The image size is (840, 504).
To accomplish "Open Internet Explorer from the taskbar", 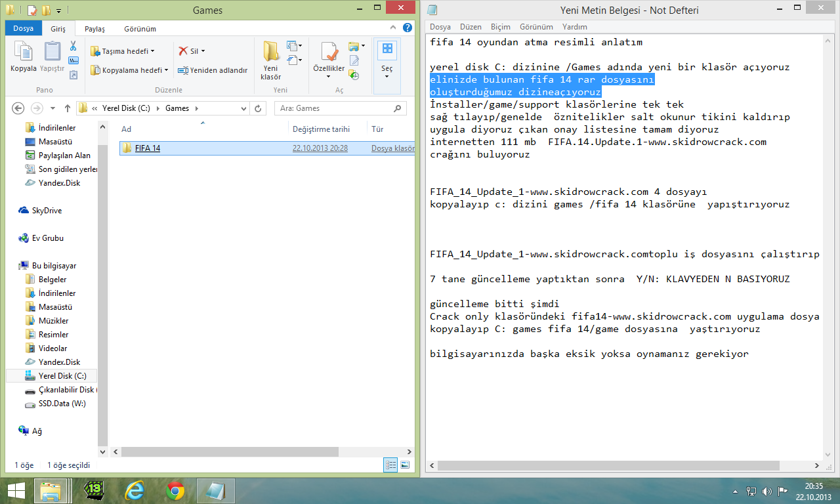I will tap(136, 490).
